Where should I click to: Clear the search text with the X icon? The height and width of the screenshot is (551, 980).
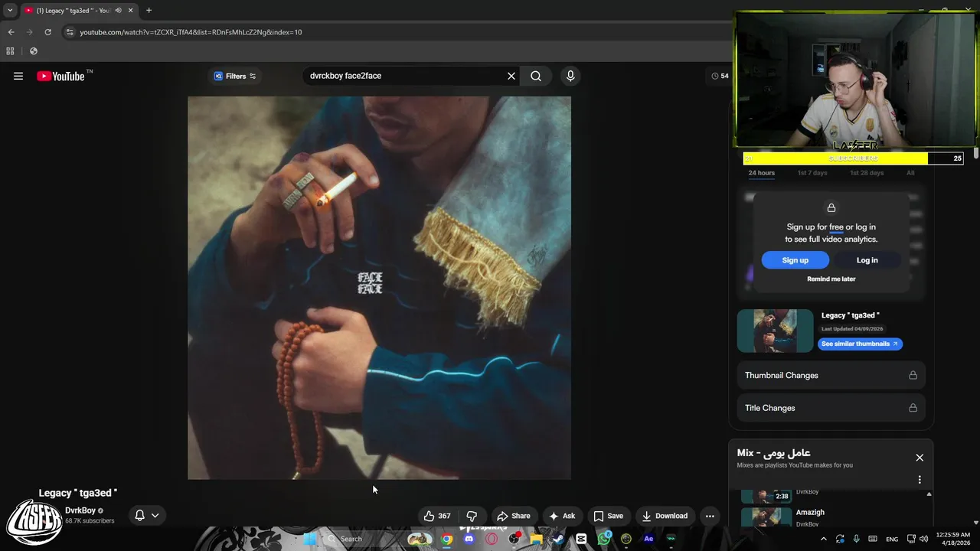tap(511, 76)
